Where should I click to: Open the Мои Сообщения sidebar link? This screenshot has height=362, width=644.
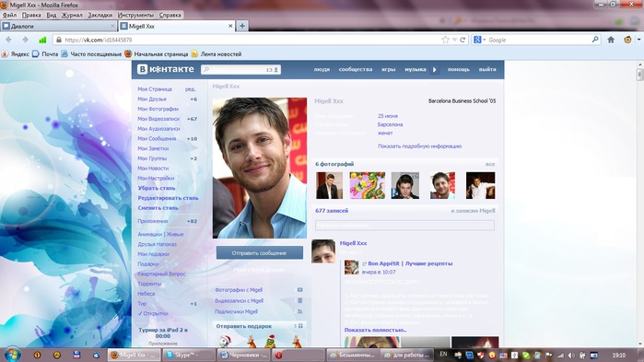click(157, 139)
